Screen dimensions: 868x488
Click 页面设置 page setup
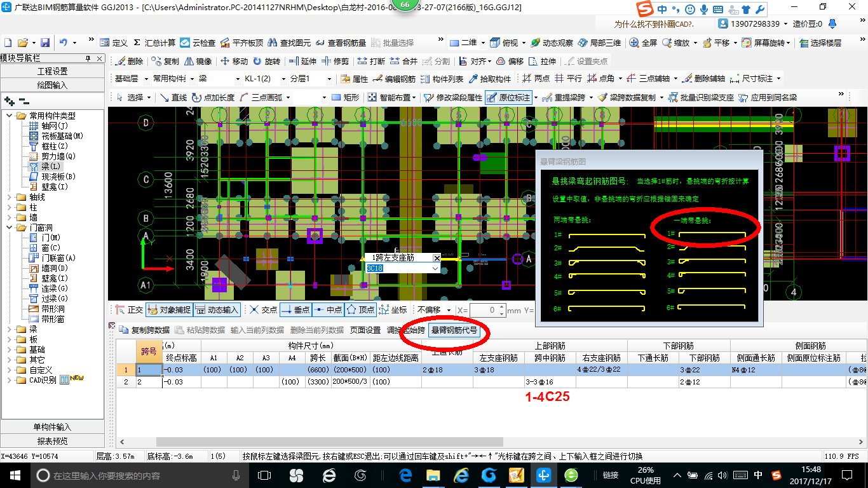[365, 330]
